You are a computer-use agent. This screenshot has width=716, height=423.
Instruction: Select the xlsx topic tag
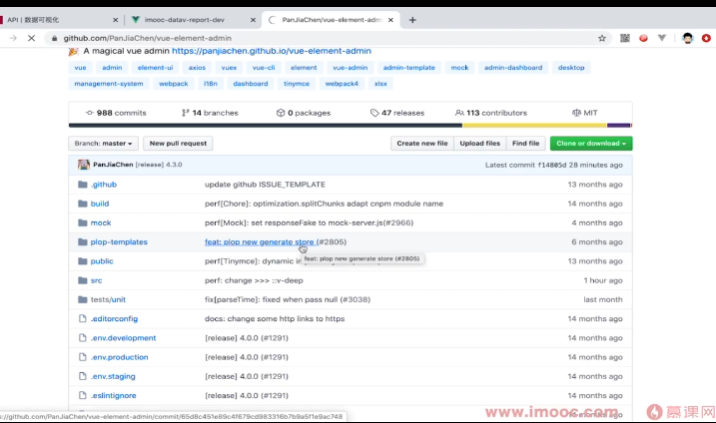(380, 84)
